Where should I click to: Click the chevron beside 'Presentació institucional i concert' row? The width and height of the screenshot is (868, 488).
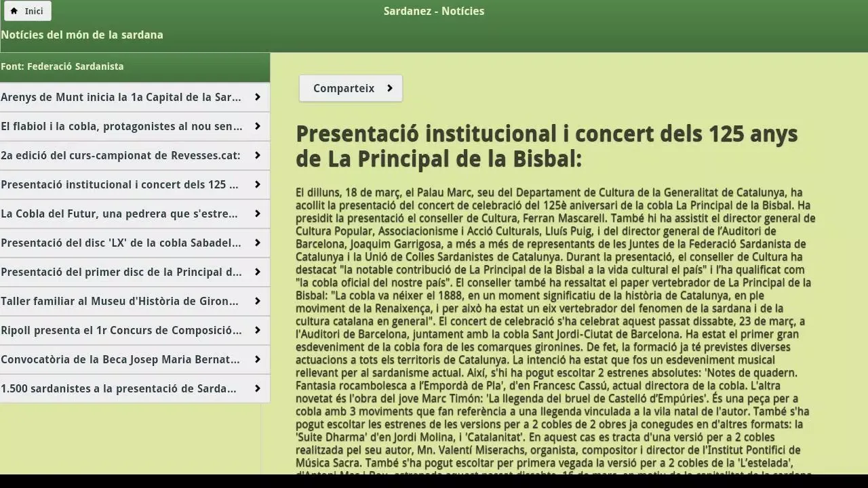pyautogui.click(x=258, y=184)
